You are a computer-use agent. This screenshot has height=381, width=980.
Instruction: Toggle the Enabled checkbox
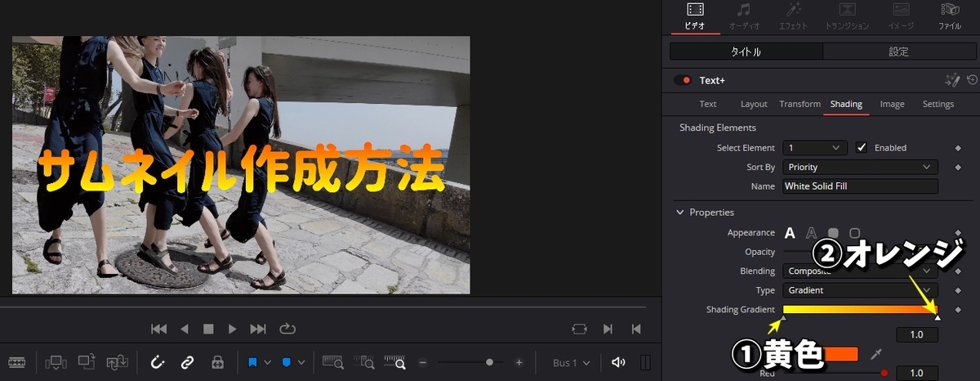pos(862,148)
